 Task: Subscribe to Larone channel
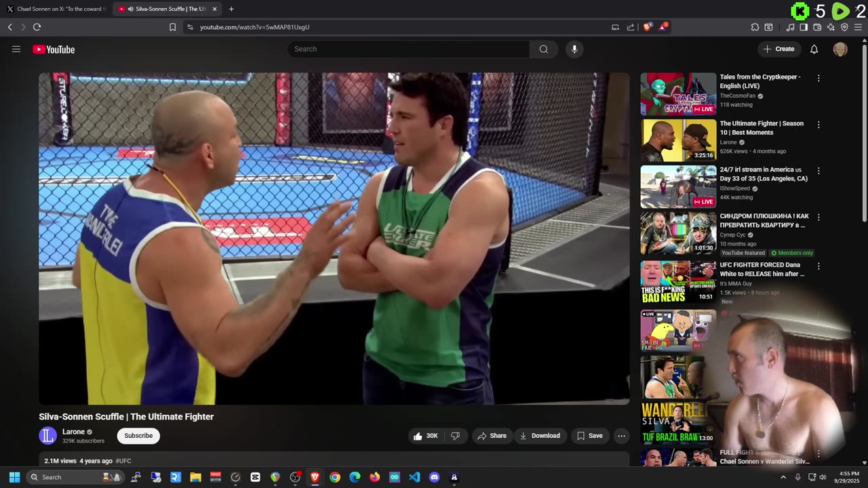[x=138, y=436]
